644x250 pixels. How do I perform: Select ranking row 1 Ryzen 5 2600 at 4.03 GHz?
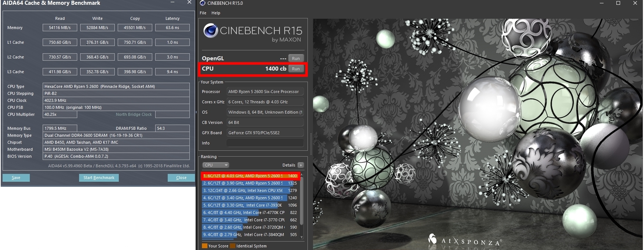tap(250, 176)
